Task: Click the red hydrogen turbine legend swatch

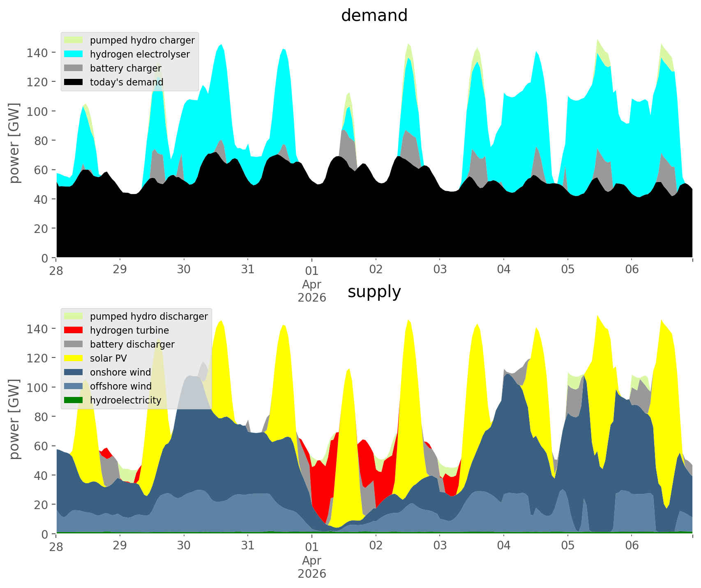Action: (74, 330)
